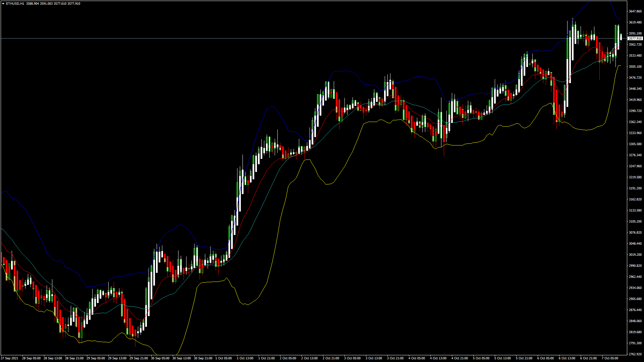The width and height of the screenshot is (644, 362).
Task: Click the 3019.200 price scale label
Action: pos(635,255)
